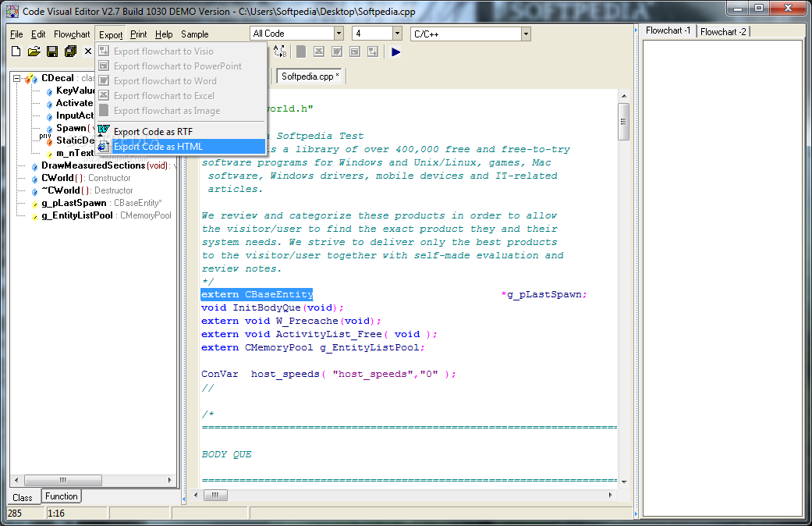The width and height of the screenshot is (812, 526).
Task: Click the '*g_pLastSpawn;' code text
Action: pos(544,294)
